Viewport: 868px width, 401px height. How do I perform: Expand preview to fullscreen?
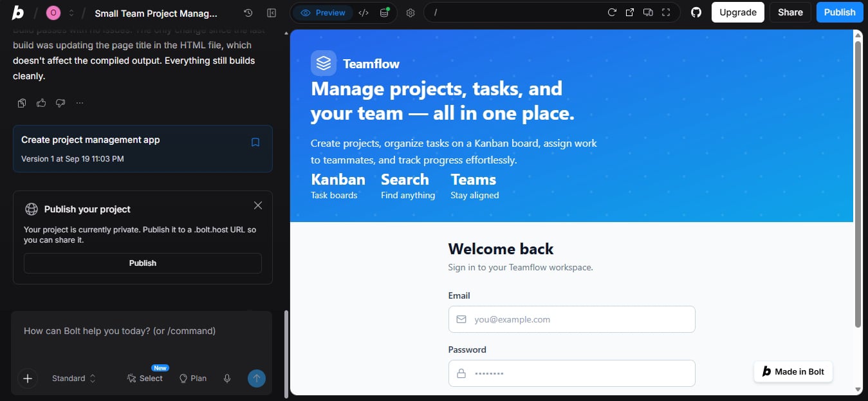coord(666,13)
